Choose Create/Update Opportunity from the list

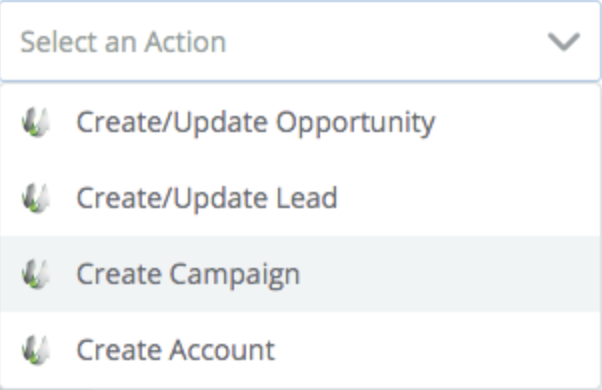point(301,122)
